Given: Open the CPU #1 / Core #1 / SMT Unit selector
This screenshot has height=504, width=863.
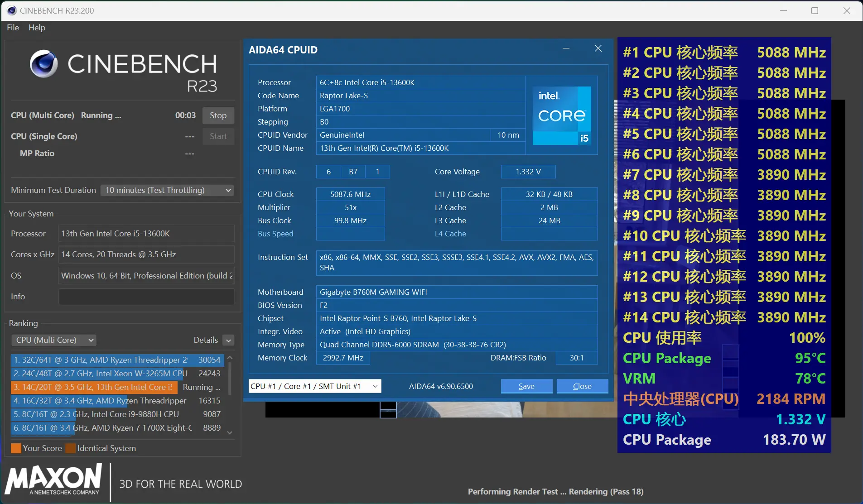Looking at the screenshot, I should (x=315, y=386).
